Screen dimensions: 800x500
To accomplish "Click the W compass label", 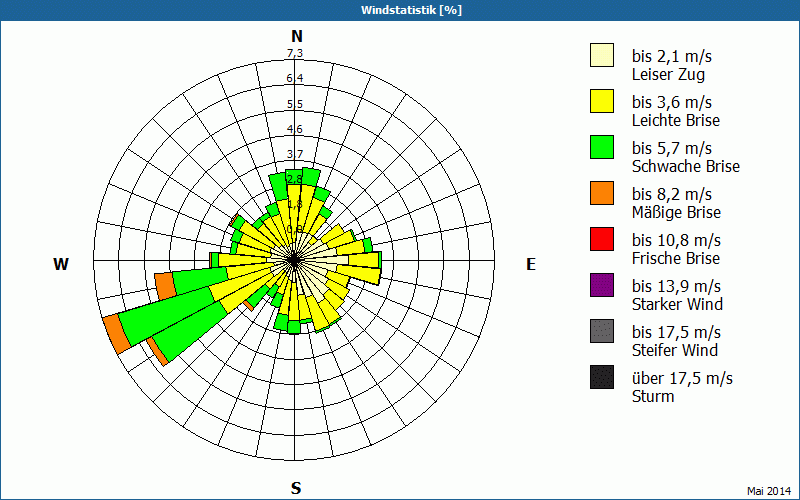I will 61,264.
